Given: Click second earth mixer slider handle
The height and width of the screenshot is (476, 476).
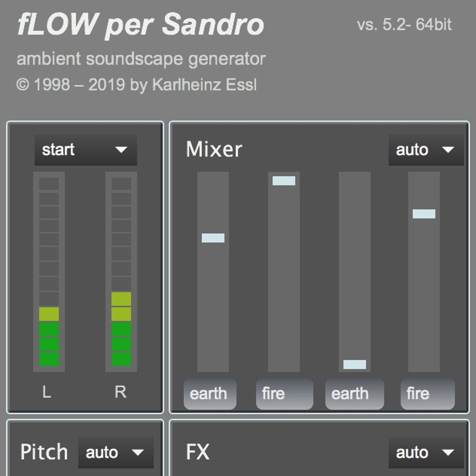Looking at the screenshot, I should [x=354, y=365].
